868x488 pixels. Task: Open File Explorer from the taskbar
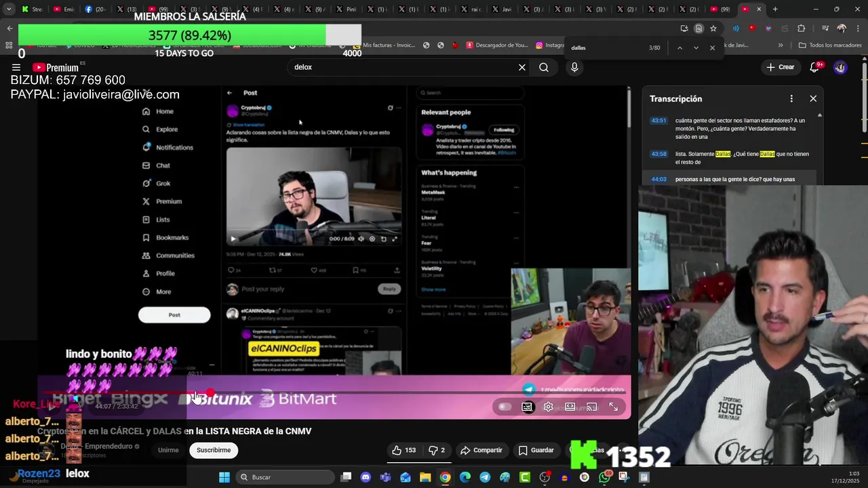425,477
